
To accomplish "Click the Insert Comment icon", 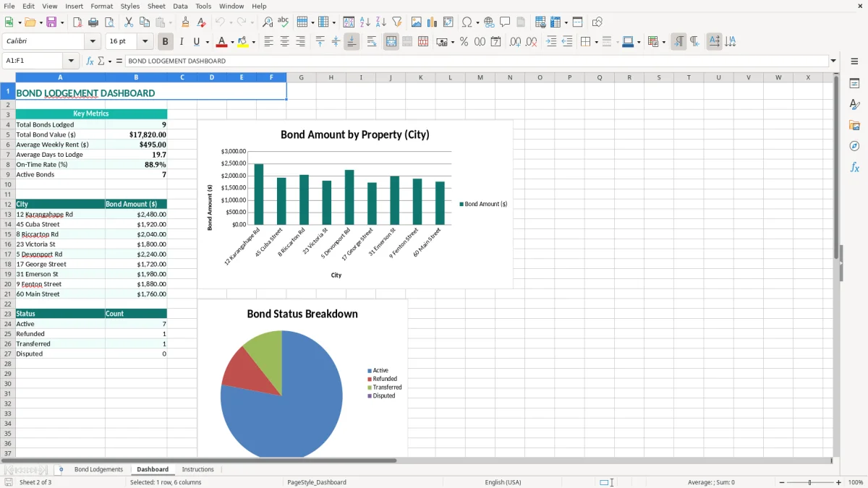I will [505, 22].
